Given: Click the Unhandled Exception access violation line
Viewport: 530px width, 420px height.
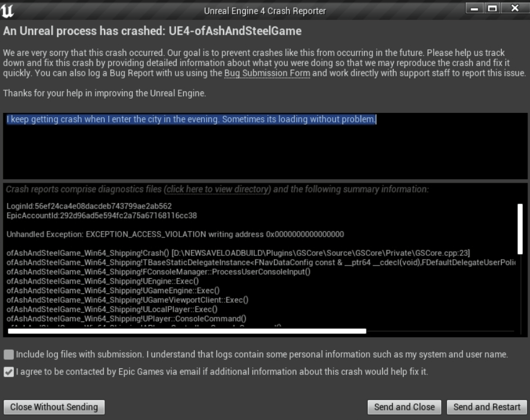Looking at the screenshot, I should tap(175, 234).
